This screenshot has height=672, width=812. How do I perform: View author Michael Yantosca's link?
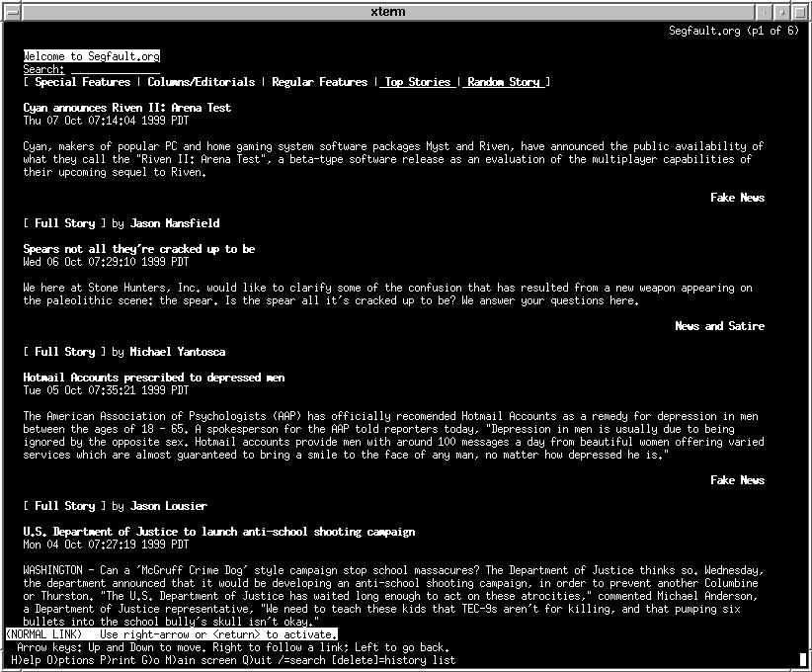[x=177, y=352]
